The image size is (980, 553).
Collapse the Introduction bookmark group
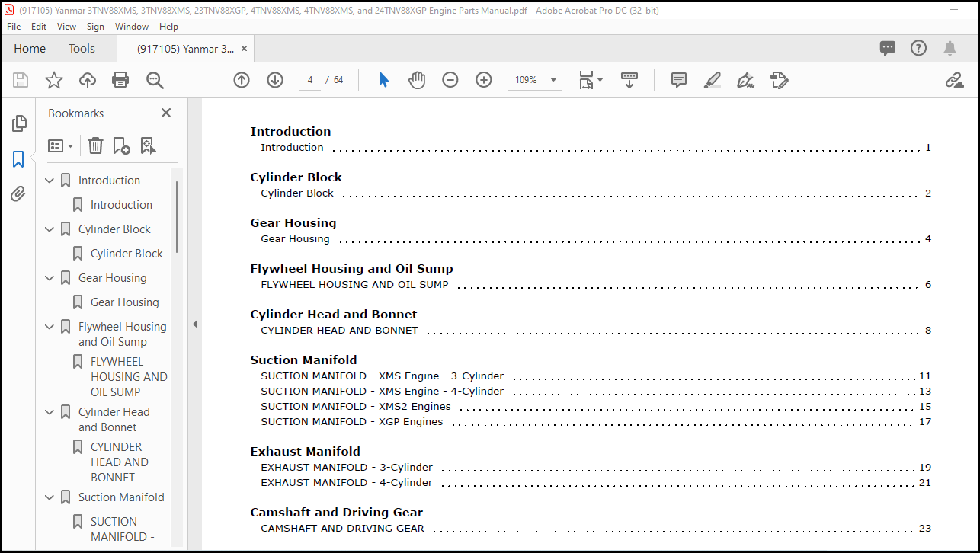pos(50,181)
